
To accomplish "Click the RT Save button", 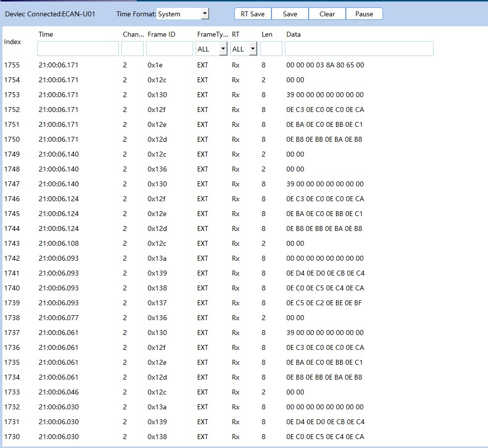I will 253,14.
